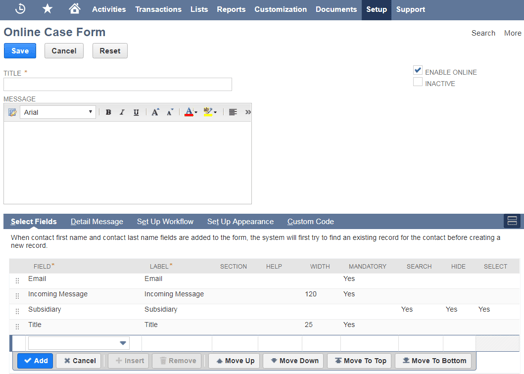This screenshot has width=524, height=374.
Task: Select the Subsidiary field row
Action: pos(264,311)
